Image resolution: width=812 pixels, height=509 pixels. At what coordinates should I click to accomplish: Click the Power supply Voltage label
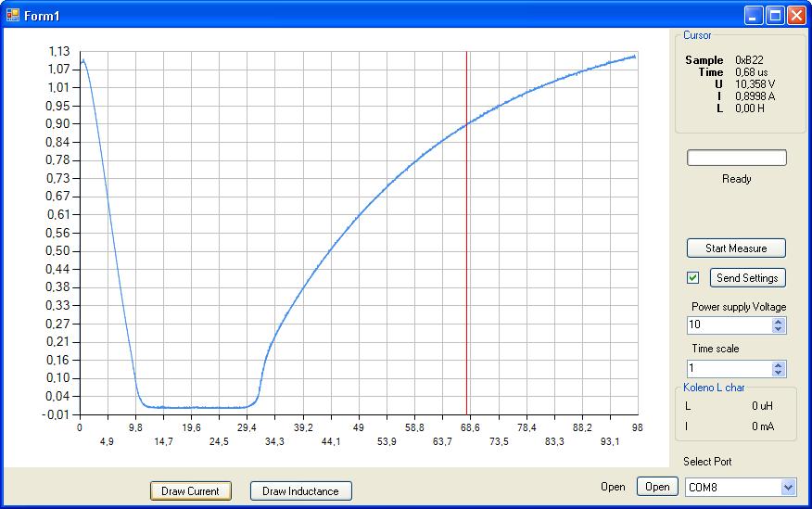coord(739,307)
